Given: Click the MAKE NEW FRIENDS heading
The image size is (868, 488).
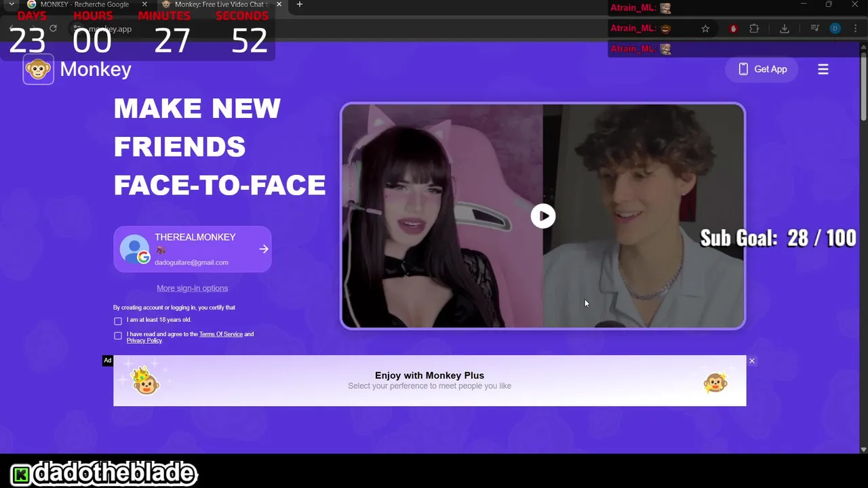Looking at the screenshot, I should (x=220, y=146).
